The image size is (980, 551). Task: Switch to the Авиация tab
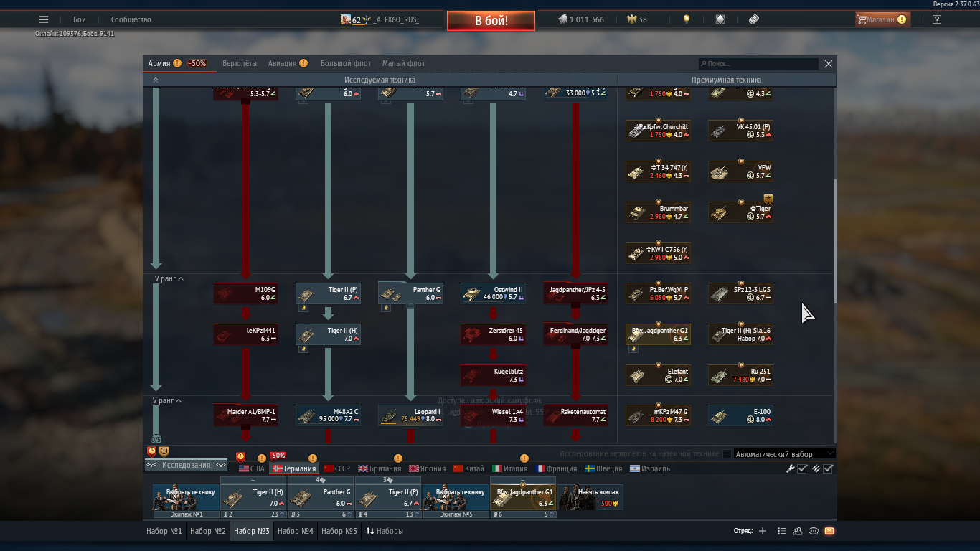click(282, 63)
